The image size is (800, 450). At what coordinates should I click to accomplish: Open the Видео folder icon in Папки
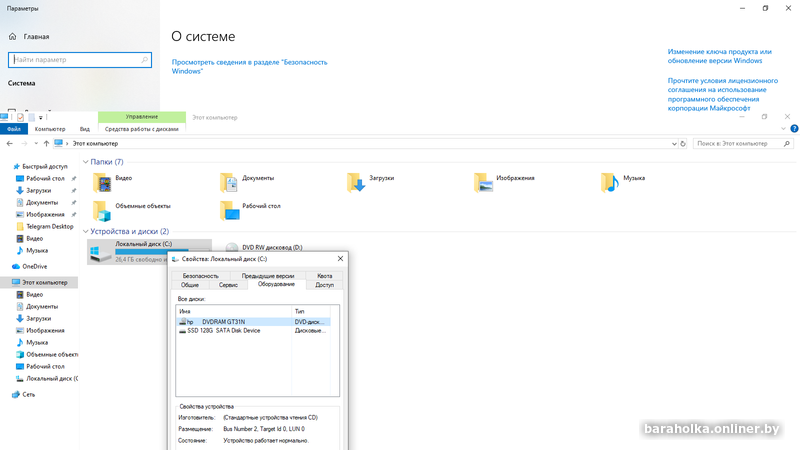pos(102,182)
